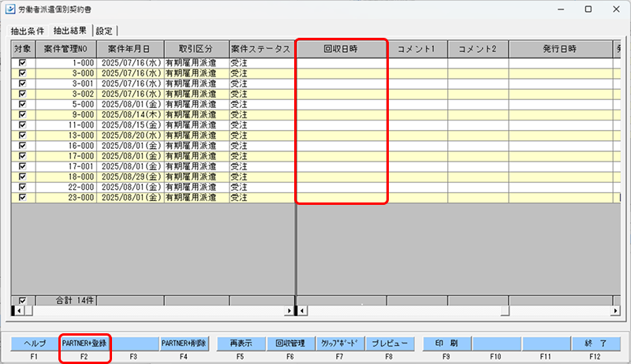Click the 対象 column header

coord(23,49)
